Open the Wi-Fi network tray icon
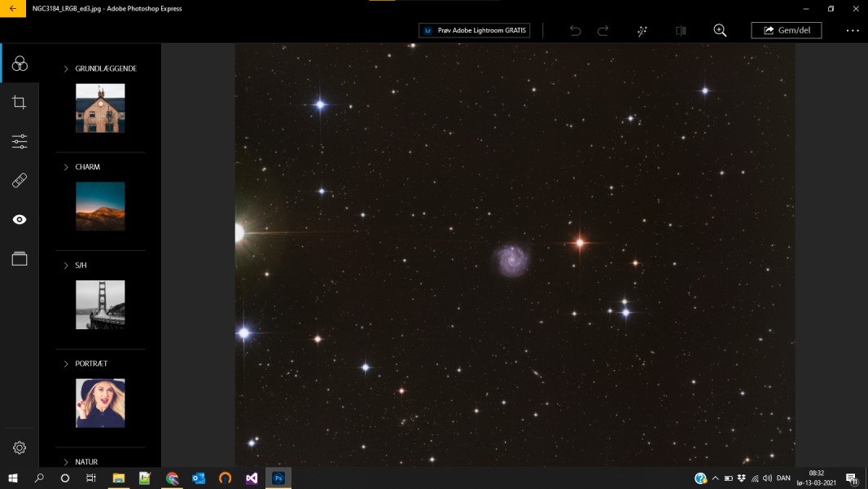868x489 pixels. (x=755, y=478)
